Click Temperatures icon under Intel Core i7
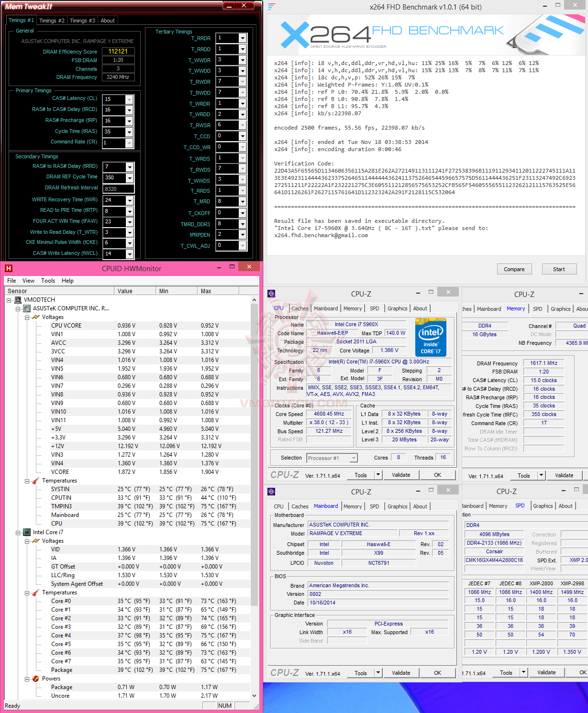 coord(36,592)
